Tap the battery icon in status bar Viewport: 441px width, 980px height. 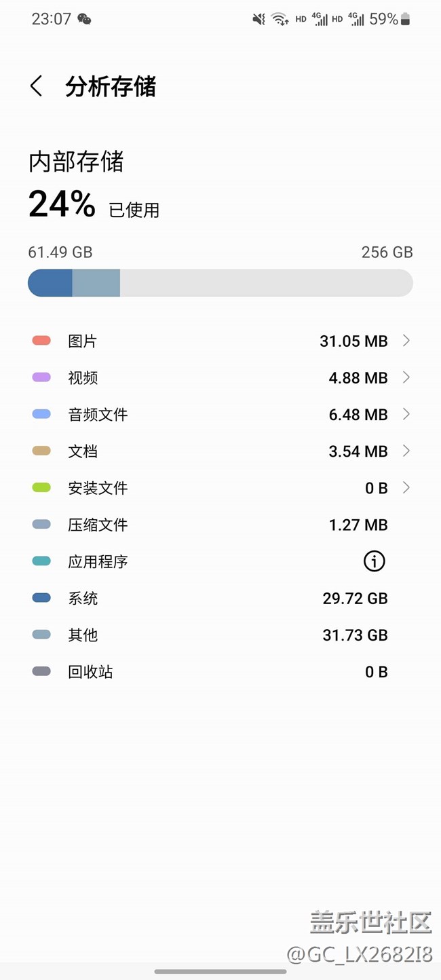406,19
